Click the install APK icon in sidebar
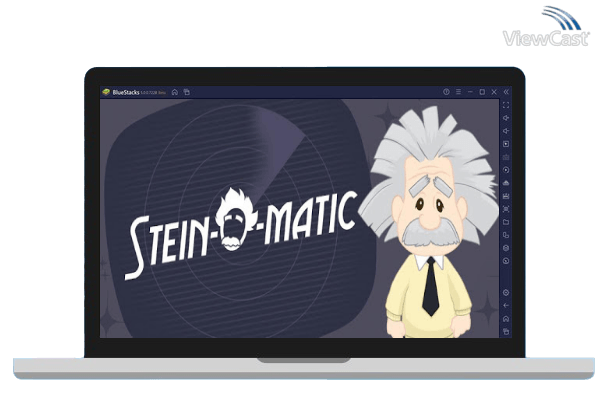Image resolution: width=602 pixels, height=414 pixels. pyautogui.click(x=506, y=183)
